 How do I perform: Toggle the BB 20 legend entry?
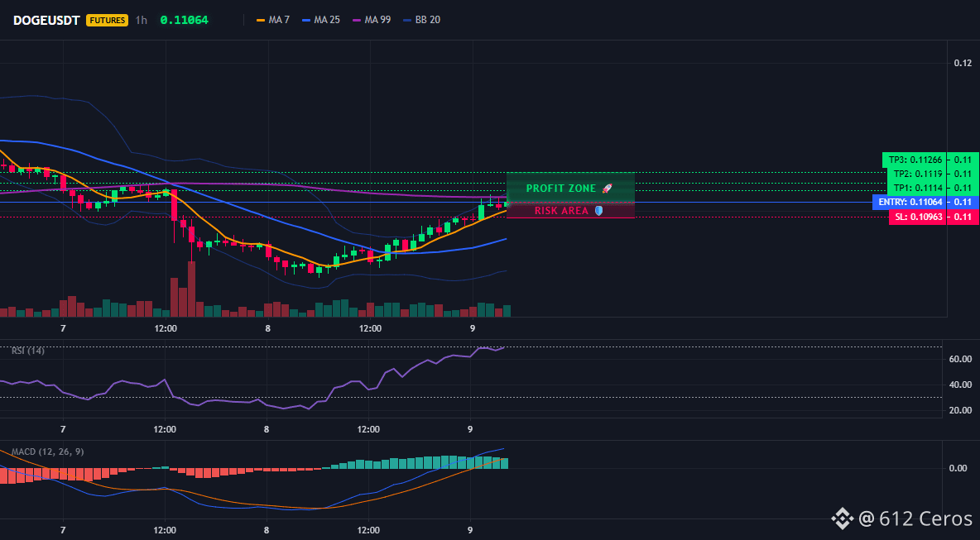click(422, 20)
